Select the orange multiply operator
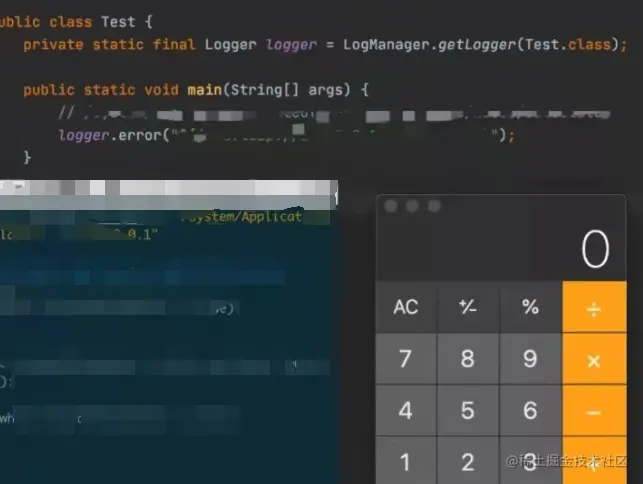The image size is (643, 484). coord(594,359)
